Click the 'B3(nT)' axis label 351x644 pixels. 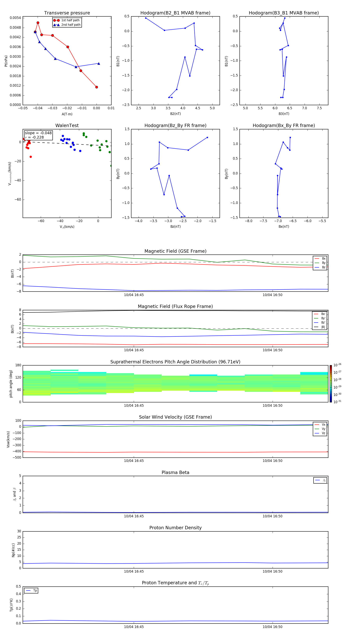click(x=284, y=114)
